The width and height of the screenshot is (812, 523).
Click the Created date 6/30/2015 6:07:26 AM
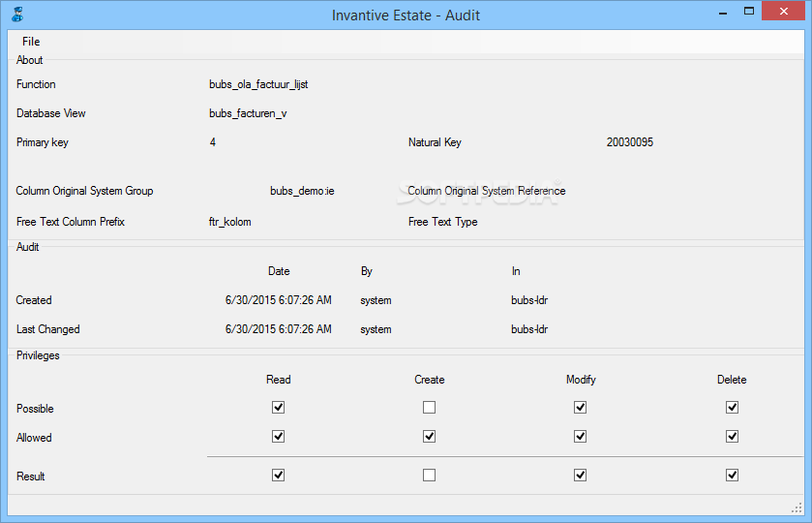[279, 300]
